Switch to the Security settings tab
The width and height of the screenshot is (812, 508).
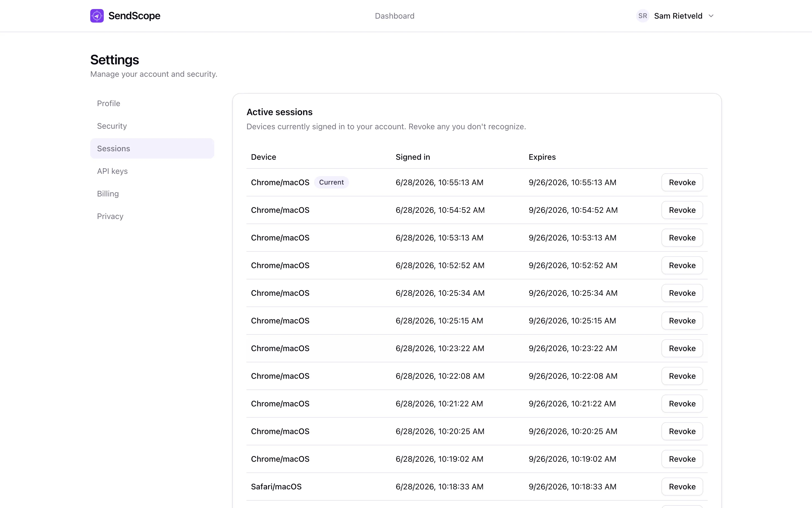coord(152,126)
